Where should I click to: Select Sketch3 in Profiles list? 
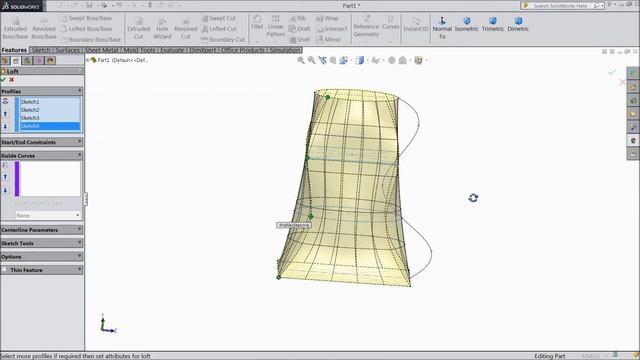tap(50, 118)
